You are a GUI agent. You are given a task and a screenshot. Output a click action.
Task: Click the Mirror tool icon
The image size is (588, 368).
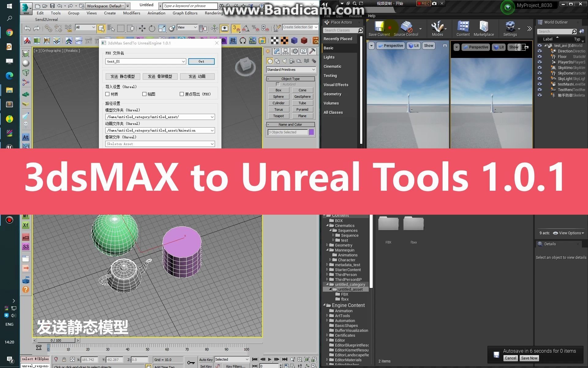pos(203,28)
